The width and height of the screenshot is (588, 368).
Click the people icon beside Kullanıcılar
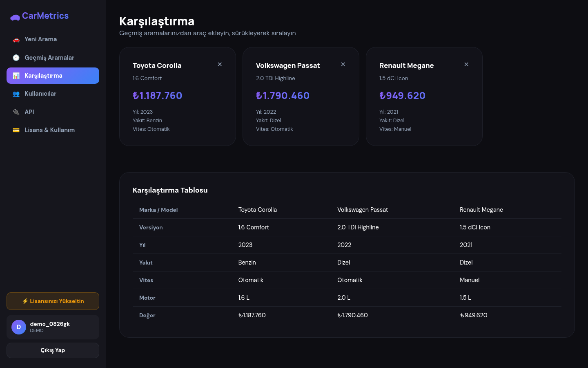coord(16,94)
